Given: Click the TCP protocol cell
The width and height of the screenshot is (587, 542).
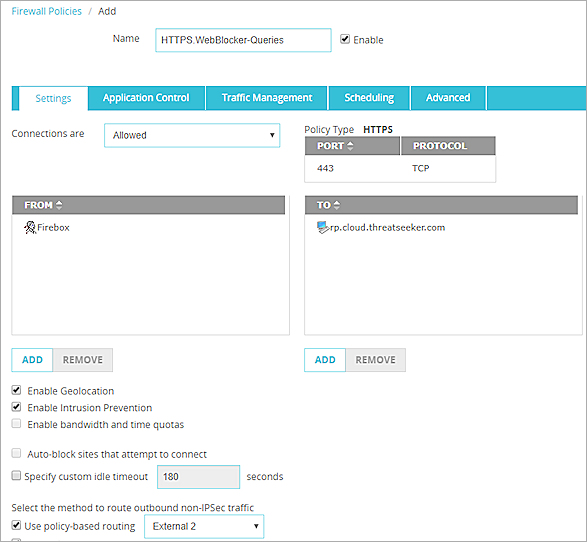Looking at the screenshot, I should pyautogui.click(x=421, y=168).
